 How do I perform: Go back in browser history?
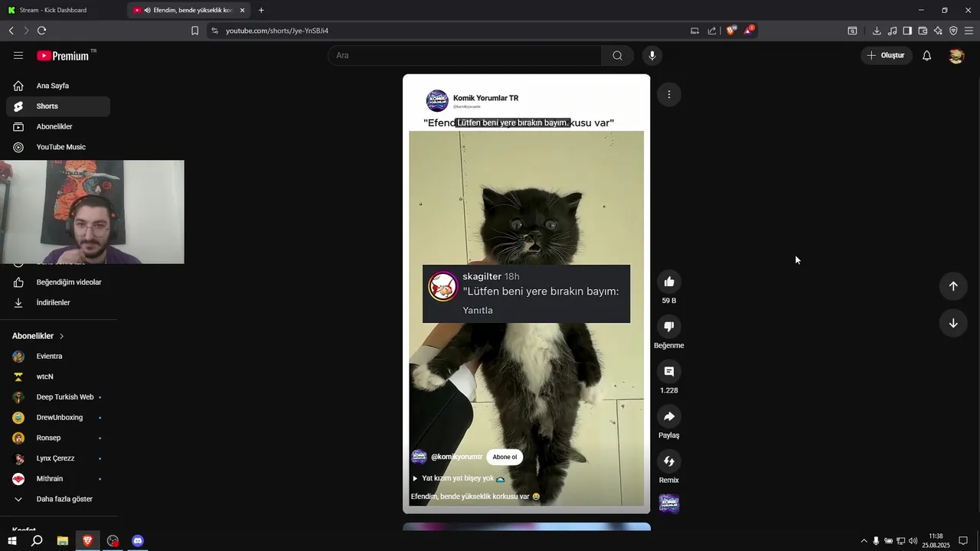coord(11,31)
